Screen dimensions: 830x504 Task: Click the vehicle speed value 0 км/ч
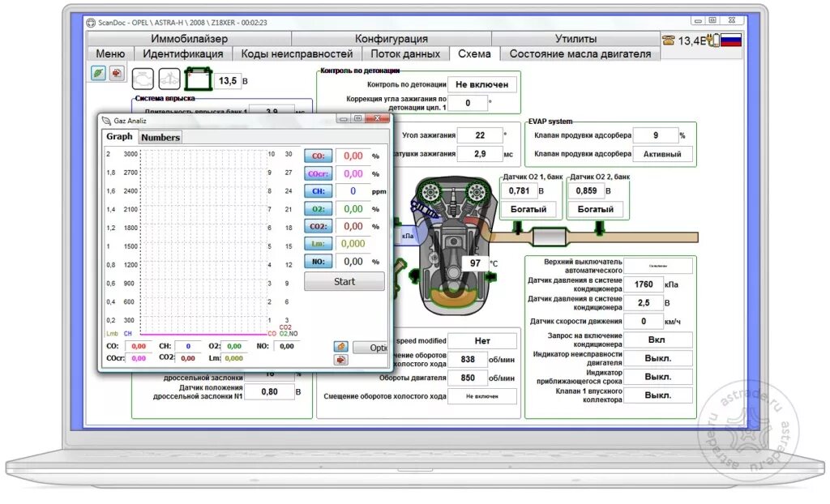tap(643, 321)
